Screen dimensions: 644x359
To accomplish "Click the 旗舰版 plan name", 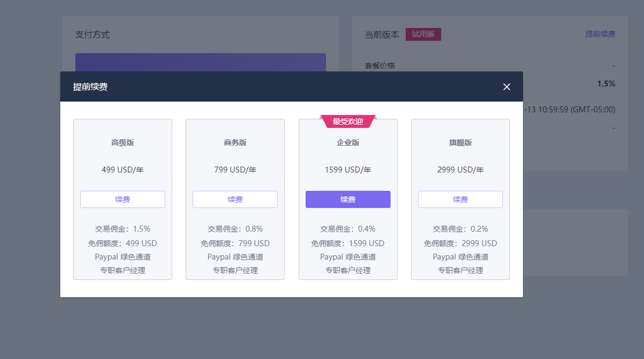I will click(x=461, y=143).
